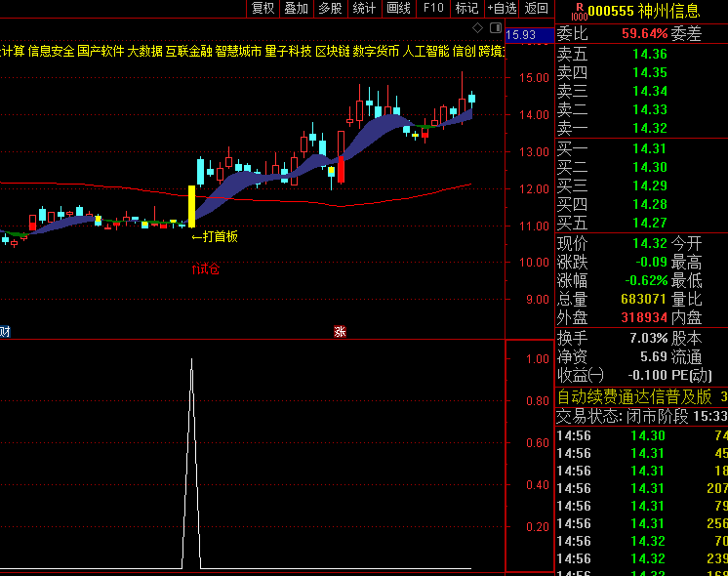Click the 返回 back button
The width and height of the screenshot is (728, 576).
pos(537,9)
